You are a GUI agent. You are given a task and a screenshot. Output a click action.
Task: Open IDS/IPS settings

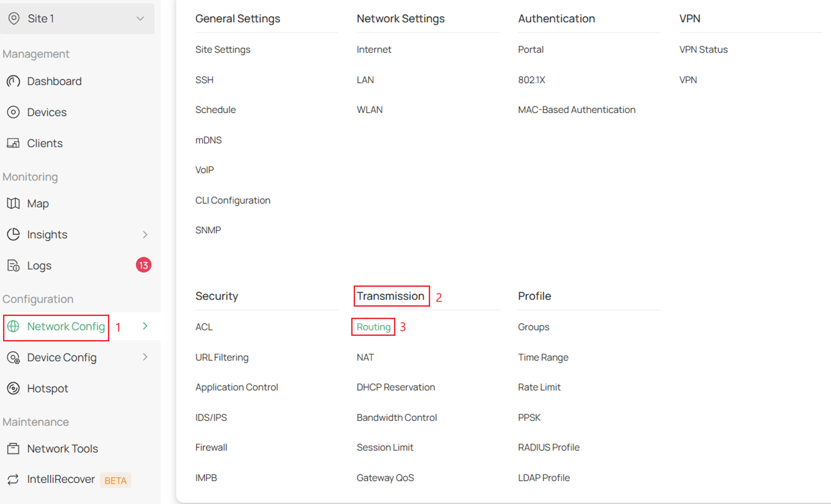point(211,417)
